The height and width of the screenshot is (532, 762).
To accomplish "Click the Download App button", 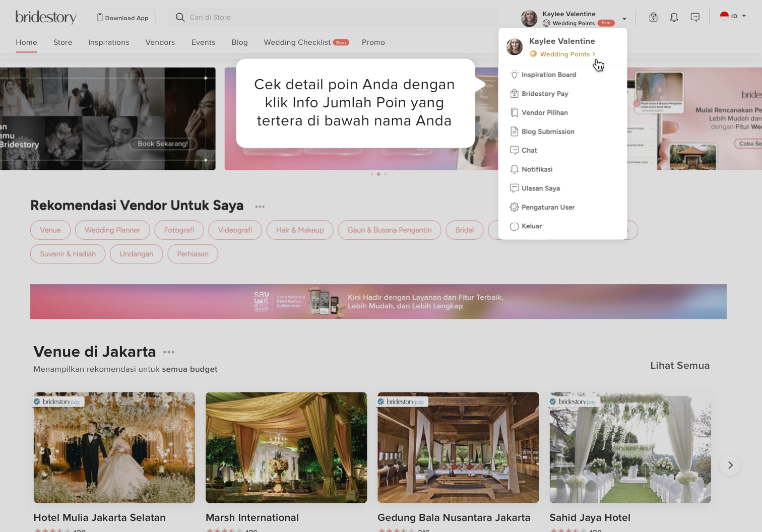I will pyautogui.click(x=122, y=18).
